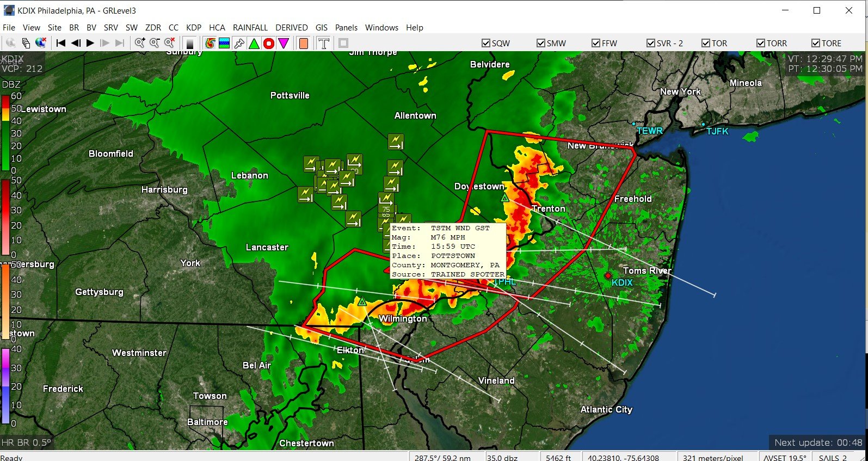
Task: Click the gray square panel icon
Action: [x=343, y=43]
